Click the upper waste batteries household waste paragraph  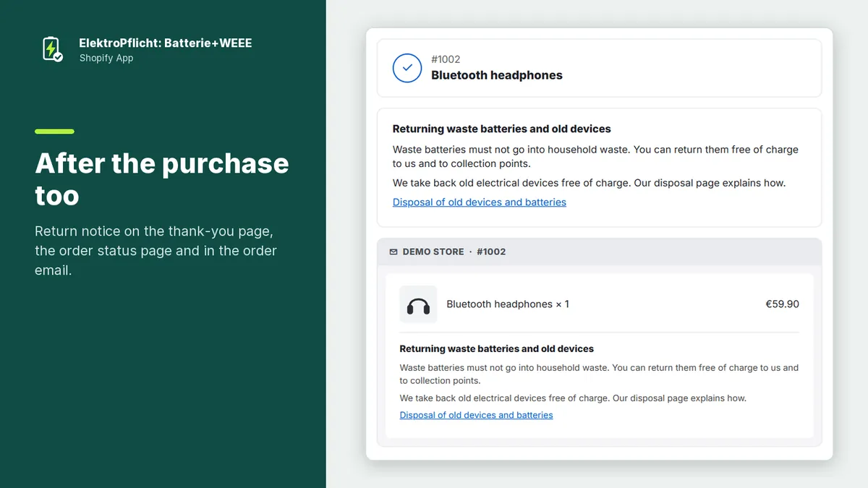[595, 156]
